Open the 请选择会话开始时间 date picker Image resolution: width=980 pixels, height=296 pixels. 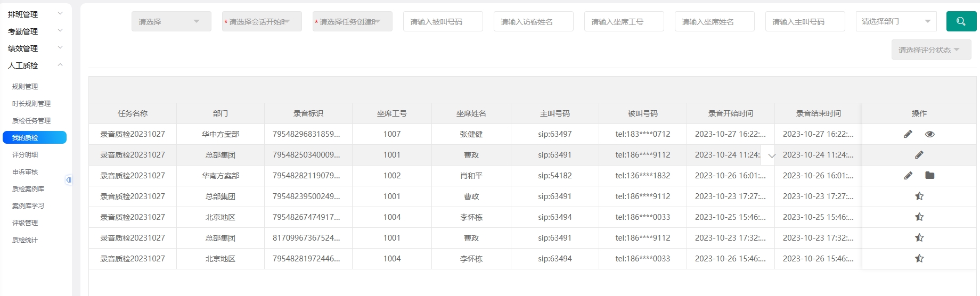(x=262, y=22)
